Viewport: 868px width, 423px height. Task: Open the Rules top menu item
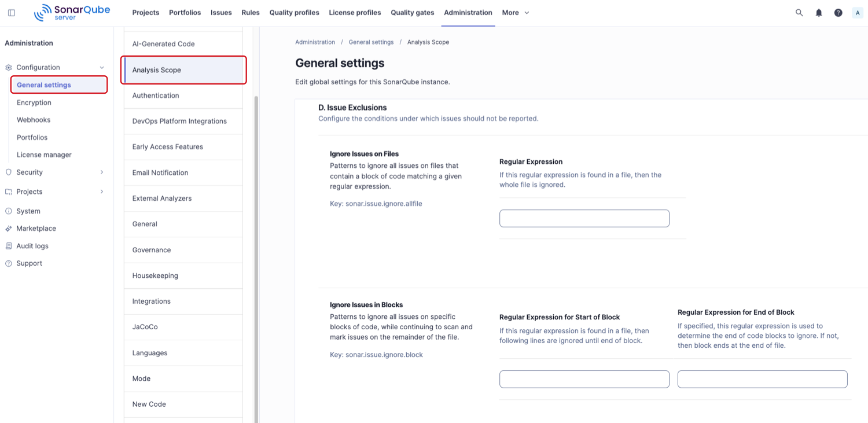pos(251,13)
